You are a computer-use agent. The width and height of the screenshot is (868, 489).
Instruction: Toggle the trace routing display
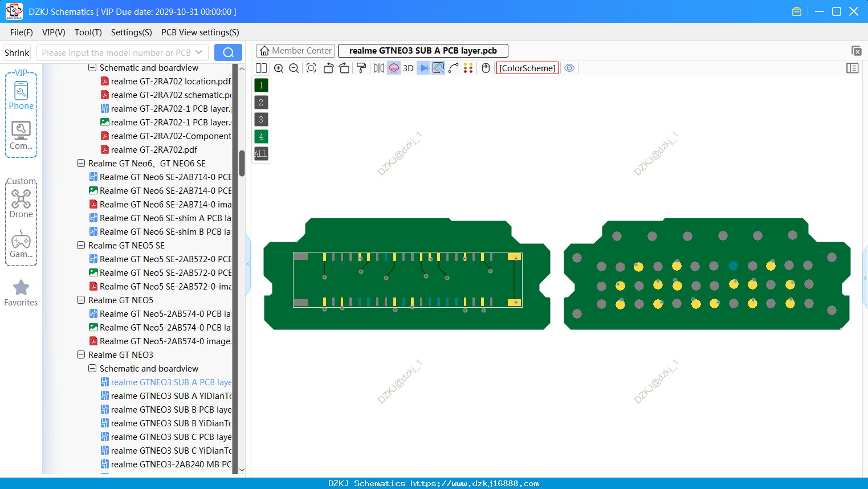pos(438,68)
